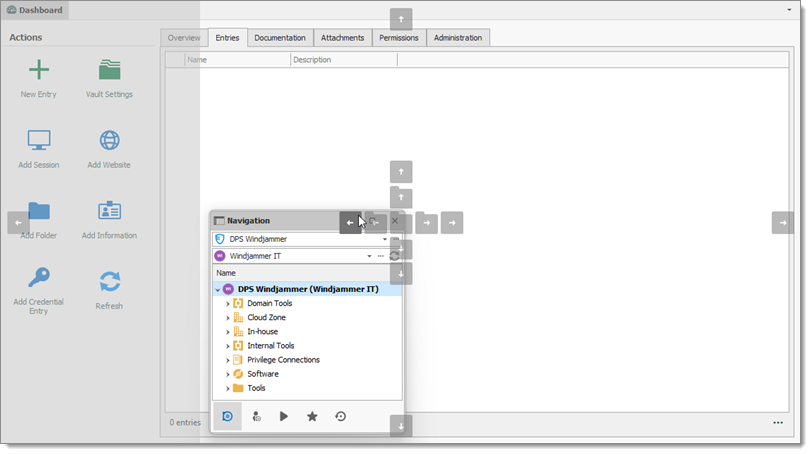811x454 pixels.
Task: Open the Vault view in Navigation footer
Action: (x=228, y=416)
